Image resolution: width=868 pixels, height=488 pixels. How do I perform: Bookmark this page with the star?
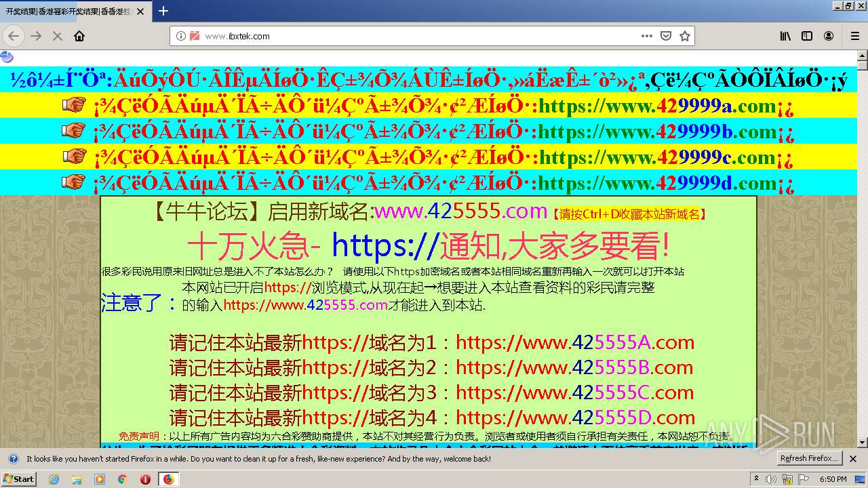click(x=685, y=36)
